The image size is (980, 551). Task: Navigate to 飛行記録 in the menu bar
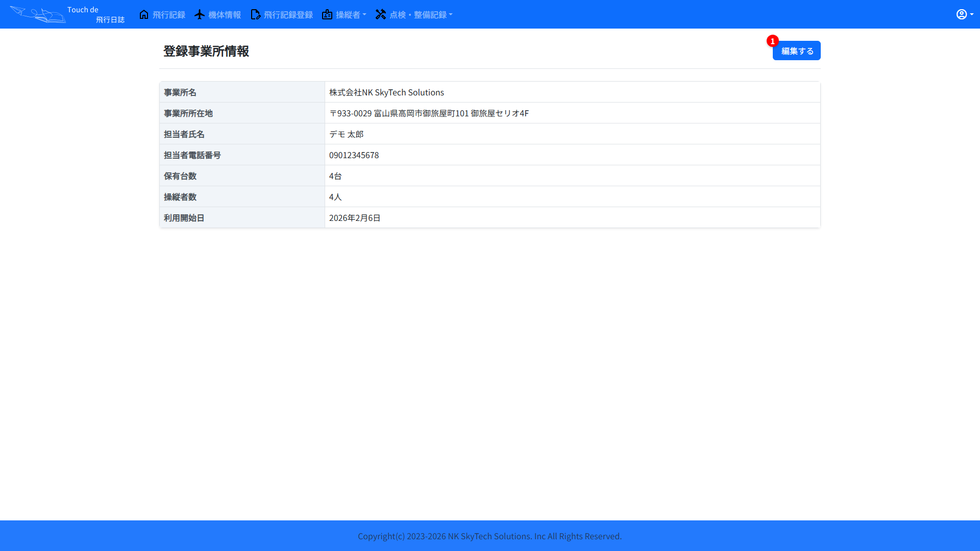[168, 14]
